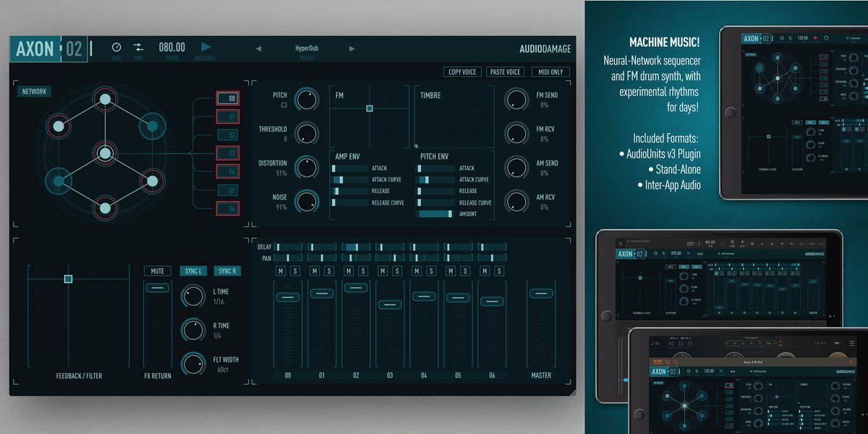Screen dimensions: 868x434
Task: Toggle the Sync R button
Action: coord(227,271)
